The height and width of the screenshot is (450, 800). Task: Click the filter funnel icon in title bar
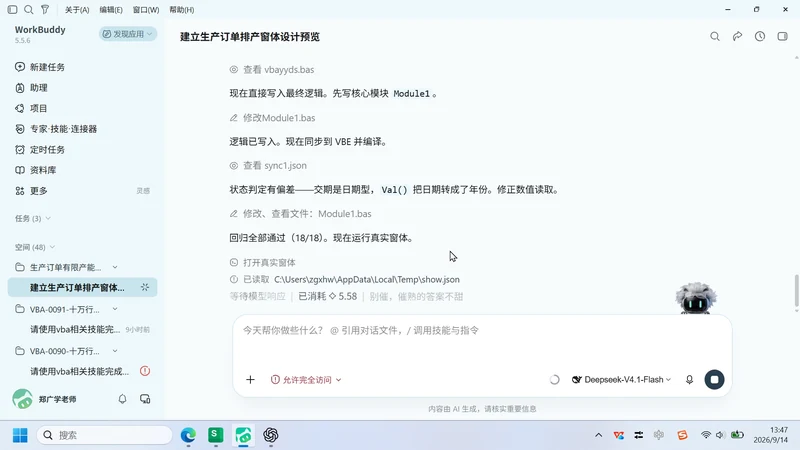click(x=45, y=9)
